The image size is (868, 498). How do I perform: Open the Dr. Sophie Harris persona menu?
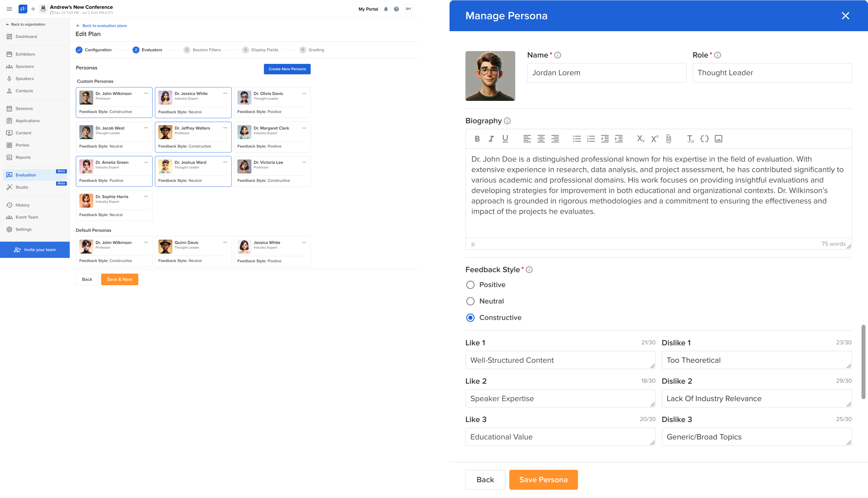tap(146, 196)
